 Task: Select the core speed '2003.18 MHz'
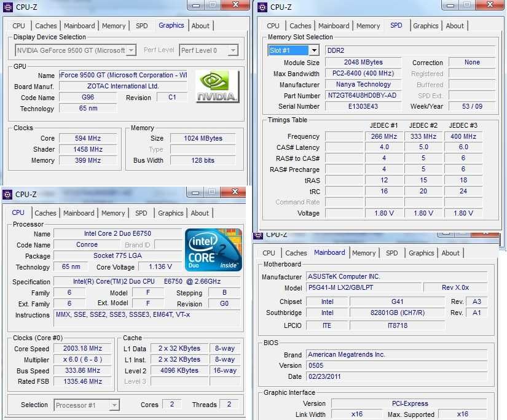coord(82,348)
